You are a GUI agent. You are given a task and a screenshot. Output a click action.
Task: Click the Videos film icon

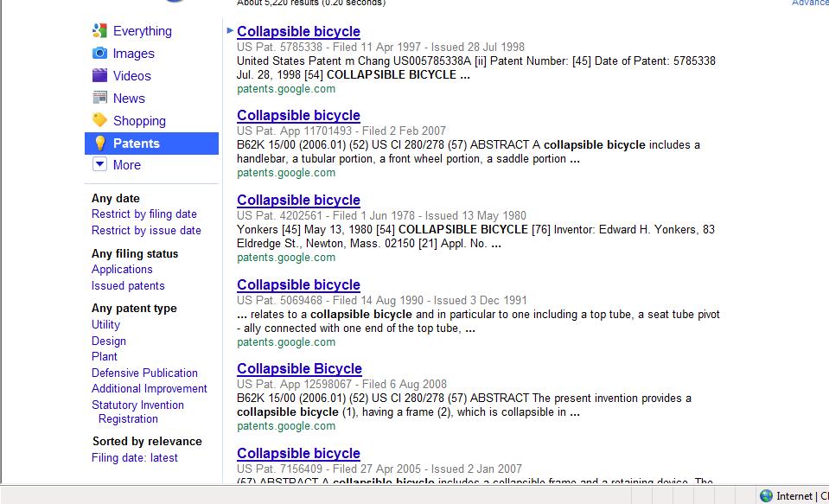pyautogui.click(x=99, y=75)
